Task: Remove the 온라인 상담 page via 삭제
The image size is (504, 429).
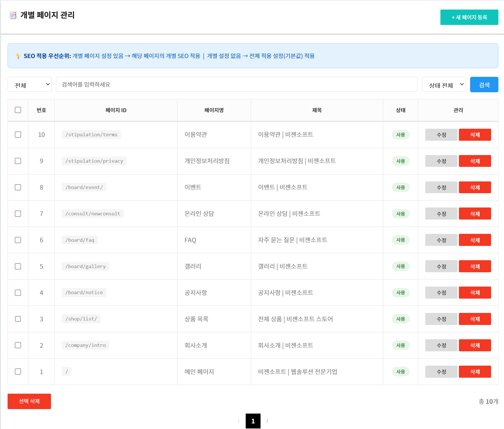Action: [x=475, y=214]
